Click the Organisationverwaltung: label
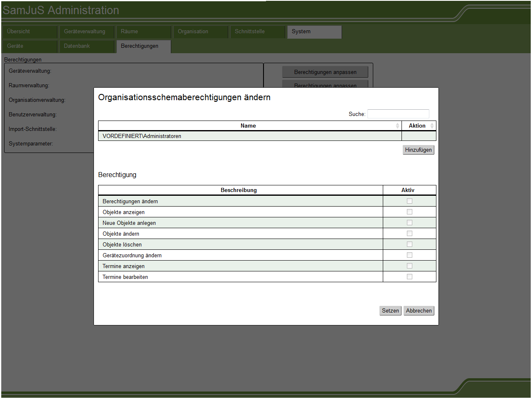Viewport: 532px width, 399px height. click(x=37, y=100)
